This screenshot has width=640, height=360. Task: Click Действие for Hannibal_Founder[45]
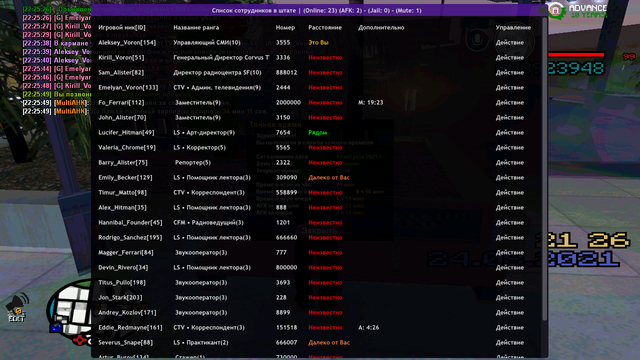pos(509,222)
